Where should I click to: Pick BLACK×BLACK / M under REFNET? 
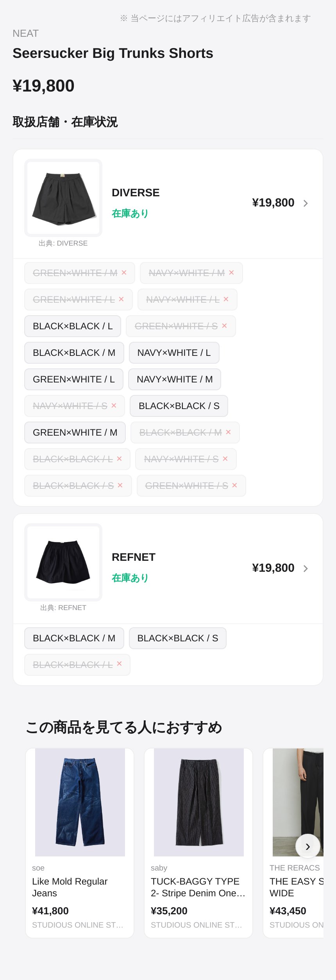click(x=74, y=638)
